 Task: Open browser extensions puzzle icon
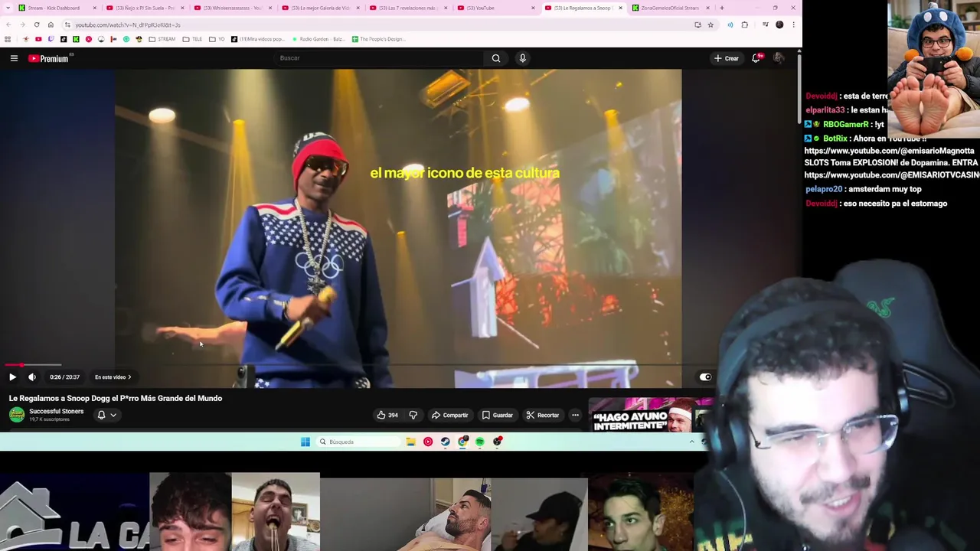tap(744, 24)
